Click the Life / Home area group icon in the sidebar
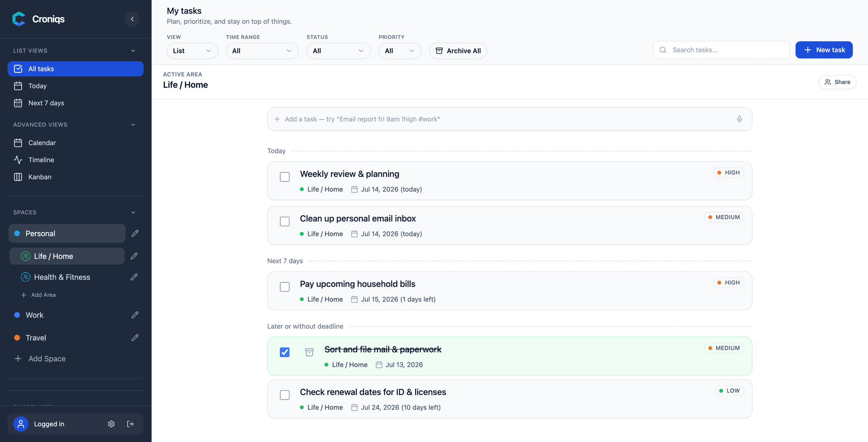 [x=26, y=256]
